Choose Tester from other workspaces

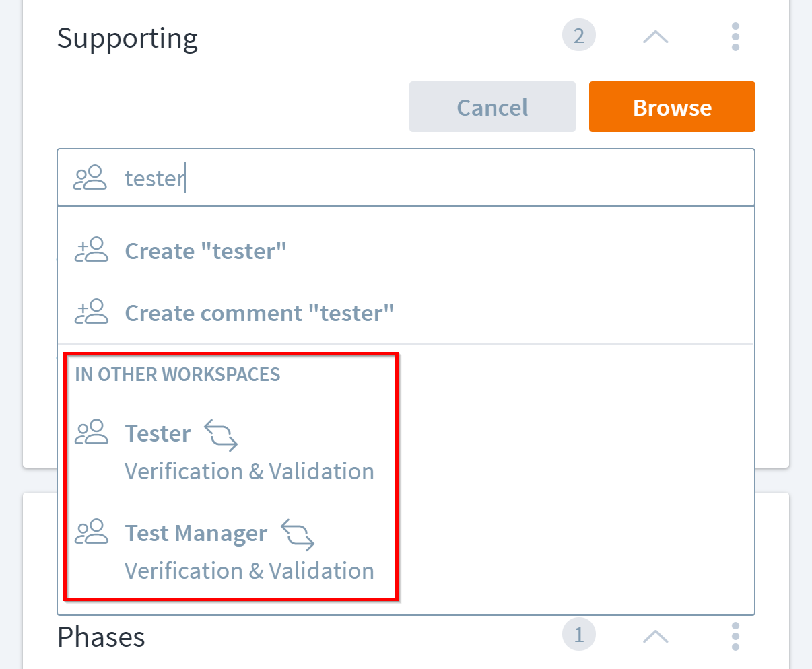tap(158, 434)
